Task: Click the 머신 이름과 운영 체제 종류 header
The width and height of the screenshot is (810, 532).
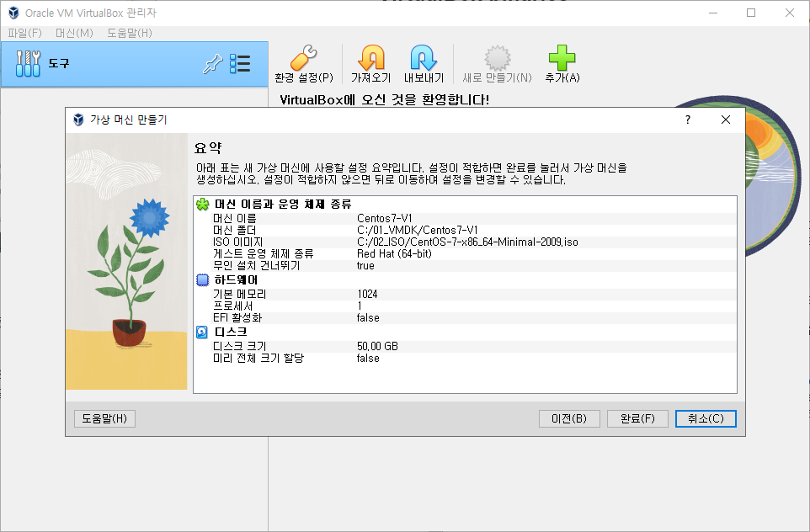Action: coord(283,204)
